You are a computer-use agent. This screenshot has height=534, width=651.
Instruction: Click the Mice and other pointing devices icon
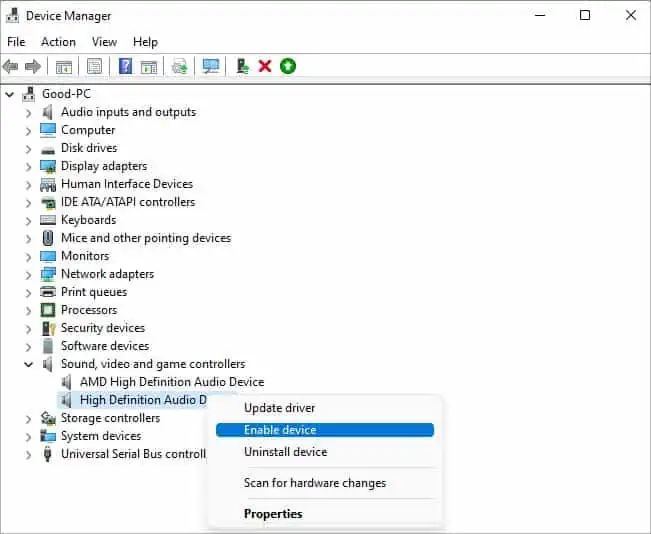[x=48, y=238]
